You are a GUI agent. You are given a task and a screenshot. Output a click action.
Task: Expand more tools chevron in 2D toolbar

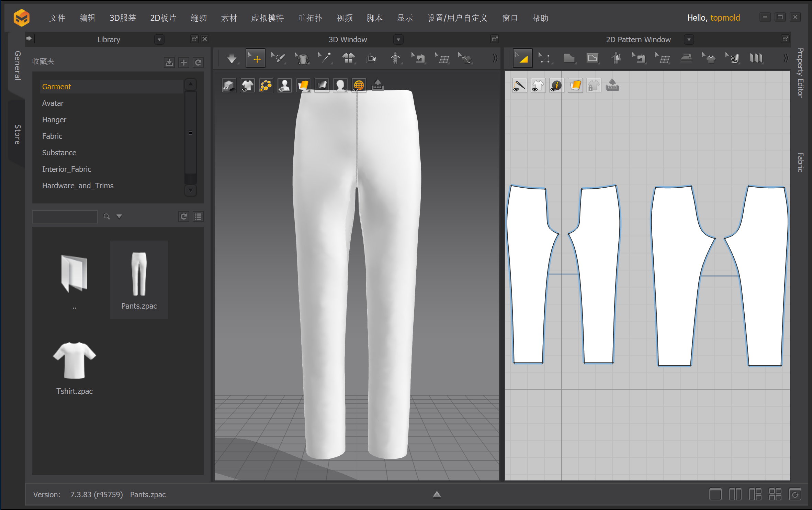click(x=786, y=58)
